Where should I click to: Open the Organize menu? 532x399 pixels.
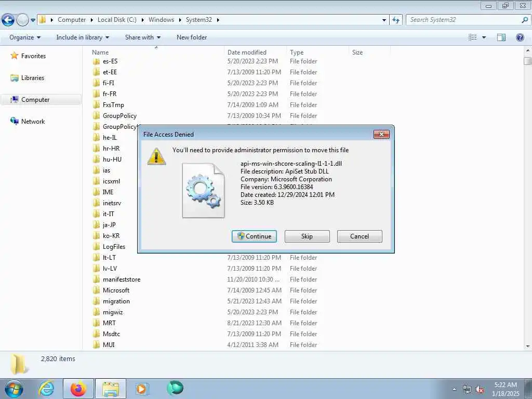[x=25, y=37]
